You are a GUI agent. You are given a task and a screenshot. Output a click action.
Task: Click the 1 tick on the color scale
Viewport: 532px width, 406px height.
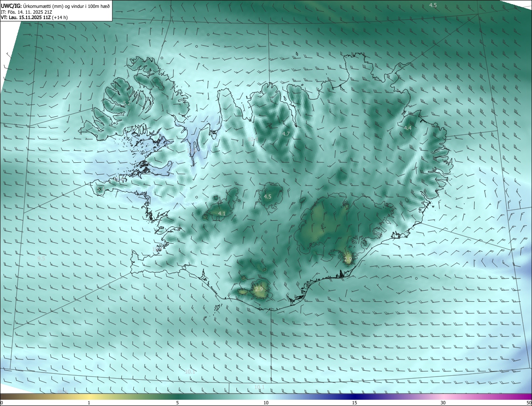pyautogui.click(x=89, y=403)
